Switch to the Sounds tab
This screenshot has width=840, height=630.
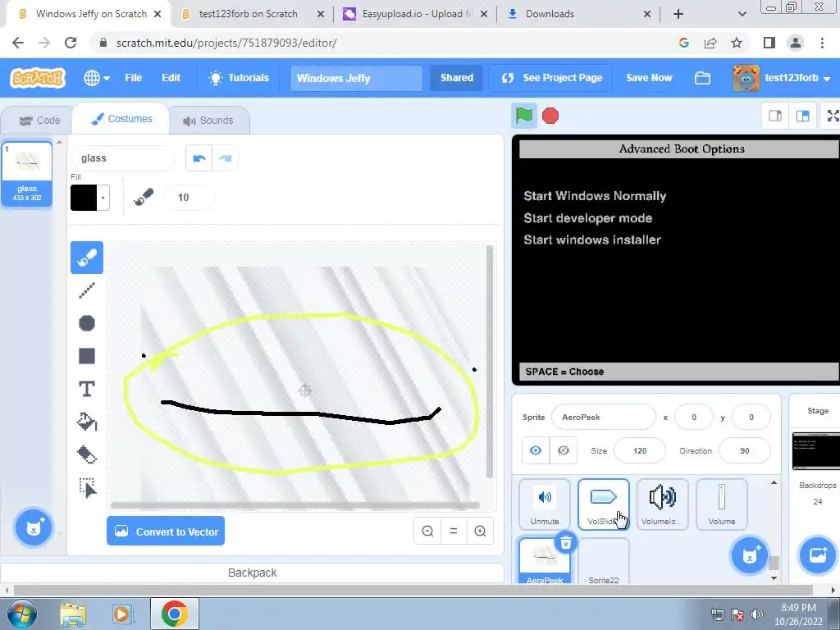pyautogui.click(x=208, y=121)
